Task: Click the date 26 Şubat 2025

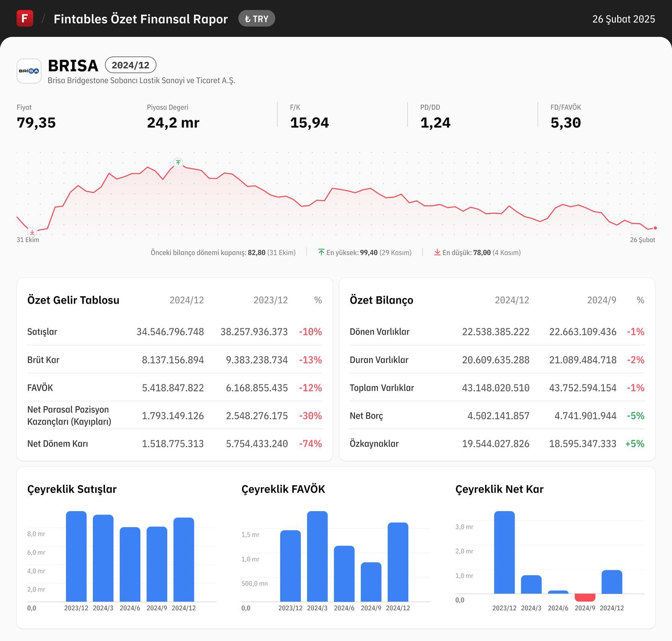Action: [624, 19]
